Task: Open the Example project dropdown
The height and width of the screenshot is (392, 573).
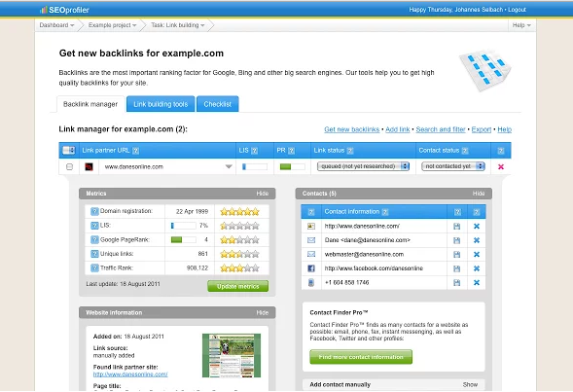Action: (x=113, y=25)
